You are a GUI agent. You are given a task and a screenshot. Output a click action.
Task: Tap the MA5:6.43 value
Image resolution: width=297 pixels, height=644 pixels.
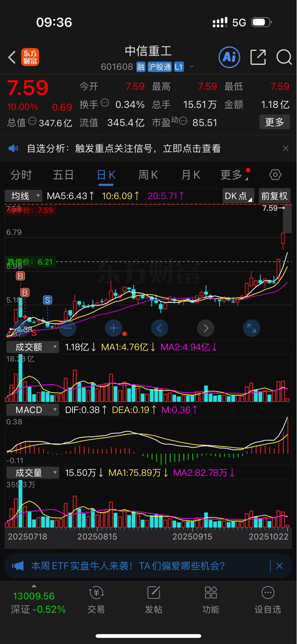pos(70,196)
